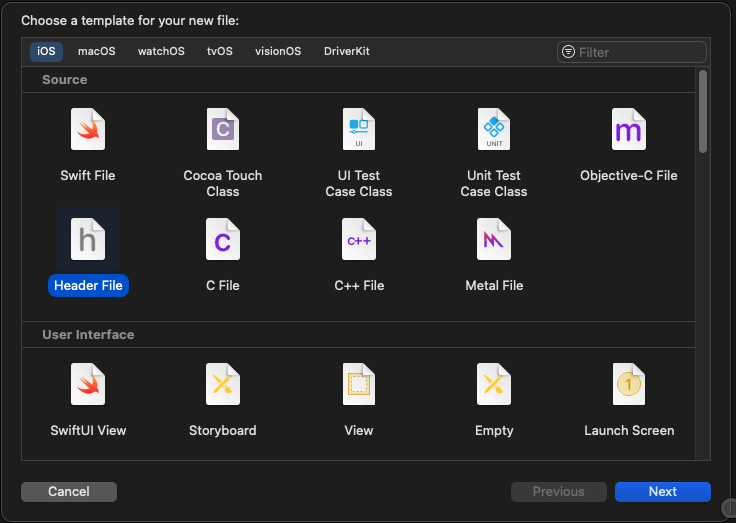The width and height of the screenshot is (736, 523).
Task: Click the 'Storyboard' label text
Action: (223, 431)
